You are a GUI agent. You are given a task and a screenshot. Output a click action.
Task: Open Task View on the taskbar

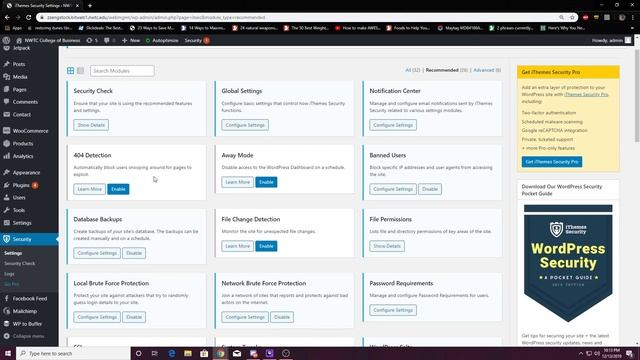point(155,353)
